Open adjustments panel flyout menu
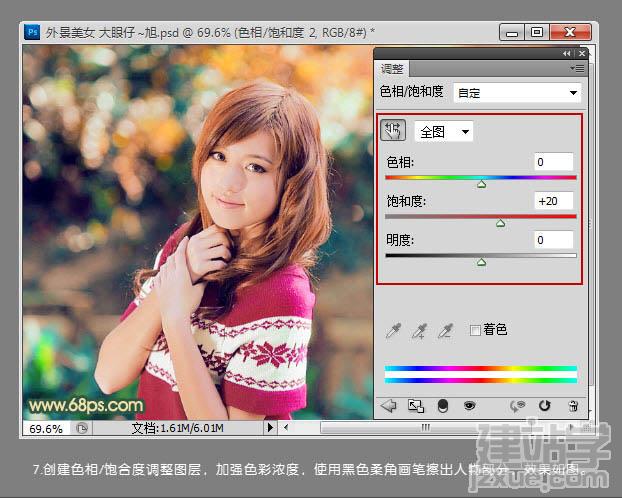622x498 pixels. pos(578,69)
